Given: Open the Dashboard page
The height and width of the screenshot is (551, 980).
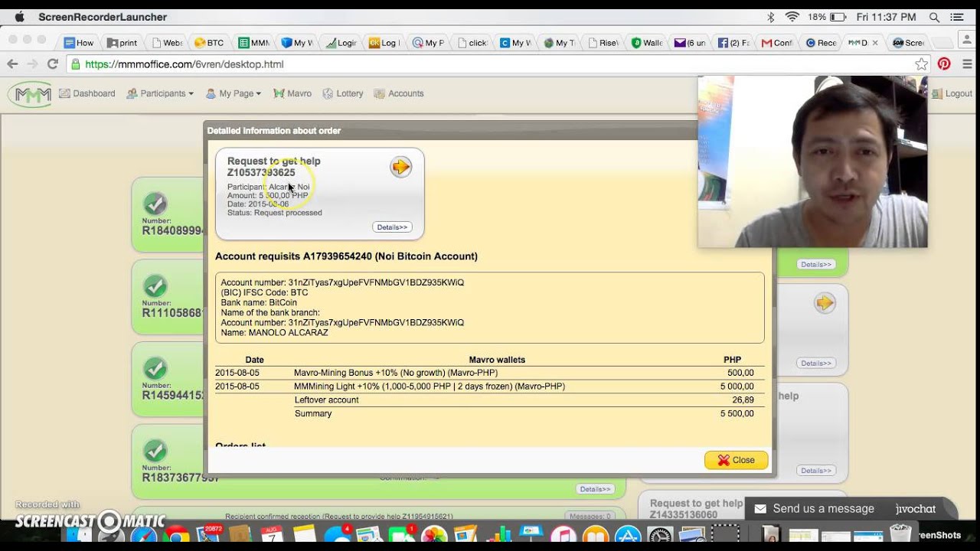Looking at the screenshot, I should [87, 93].
